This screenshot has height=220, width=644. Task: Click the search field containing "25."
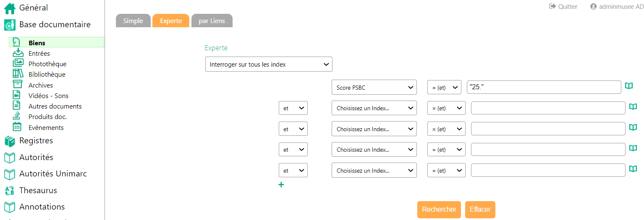point(544,88)
